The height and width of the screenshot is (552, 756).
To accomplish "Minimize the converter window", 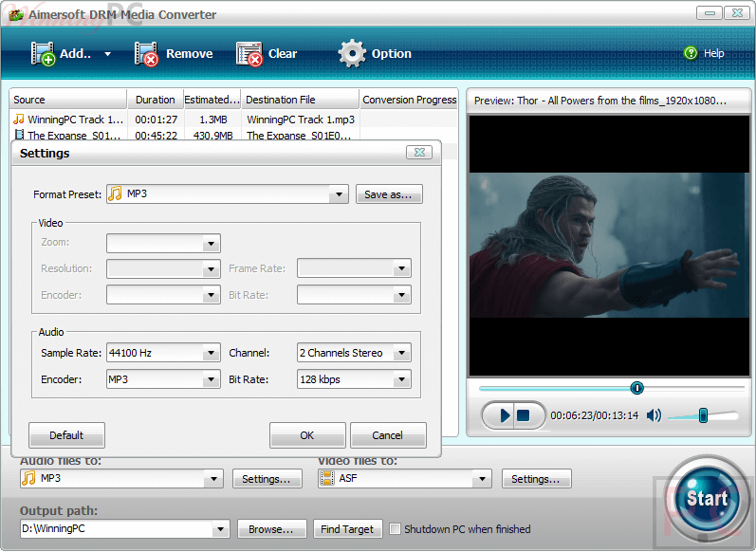I will [x=710, y=13].
